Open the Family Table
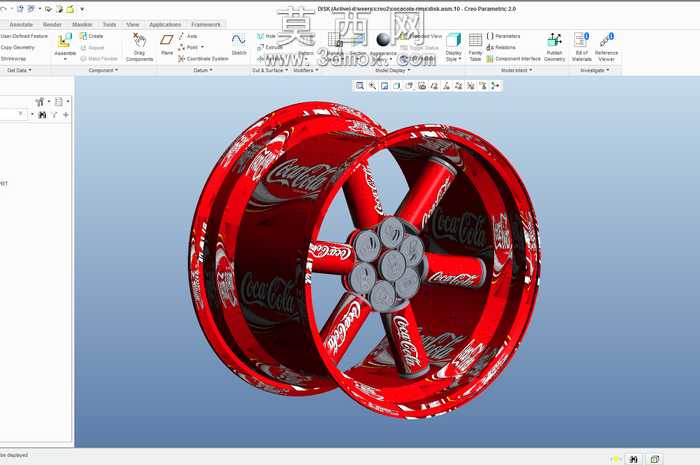 point(475,46)
